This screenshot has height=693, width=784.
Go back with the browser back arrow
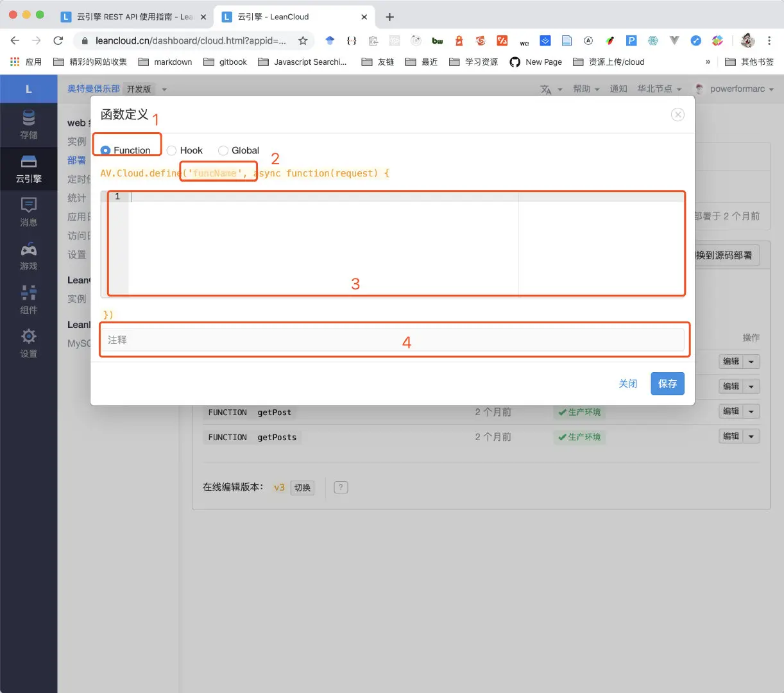15,40
